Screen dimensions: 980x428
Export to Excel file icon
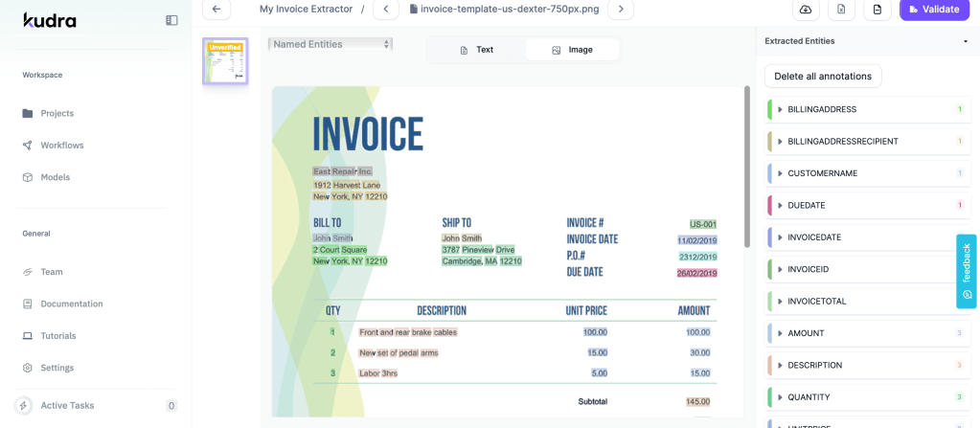841,10
